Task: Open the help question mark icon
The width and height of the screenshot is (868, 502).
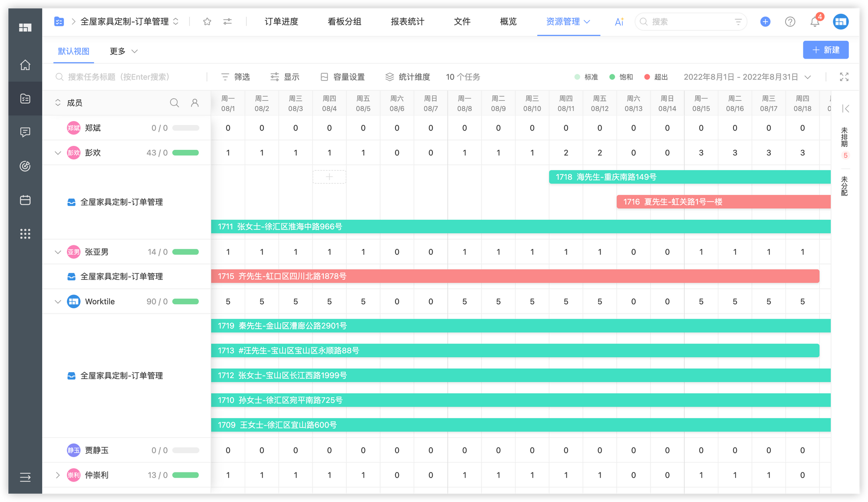Action: 790,22
